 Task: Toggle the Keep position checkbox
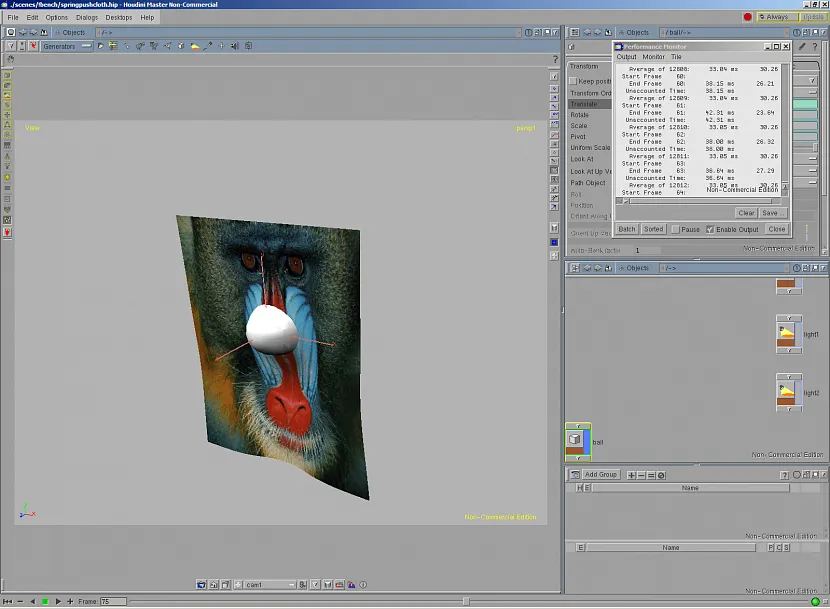click(573, 81)
